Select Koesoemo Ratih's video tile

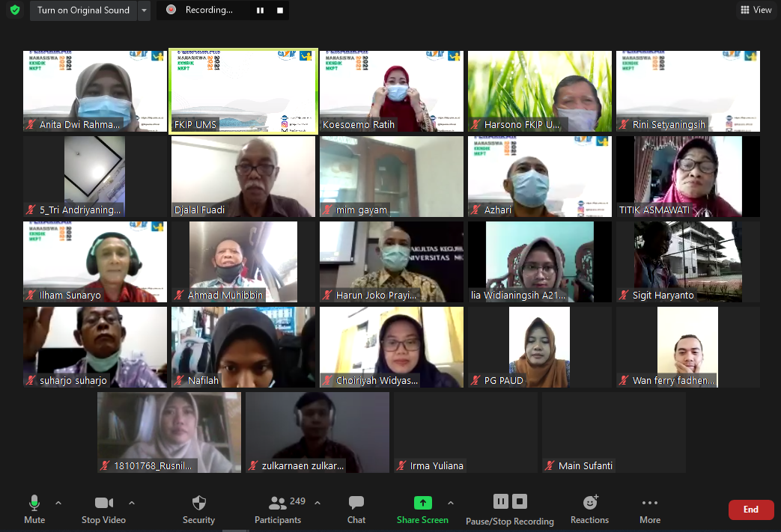[x=392, y=91]
